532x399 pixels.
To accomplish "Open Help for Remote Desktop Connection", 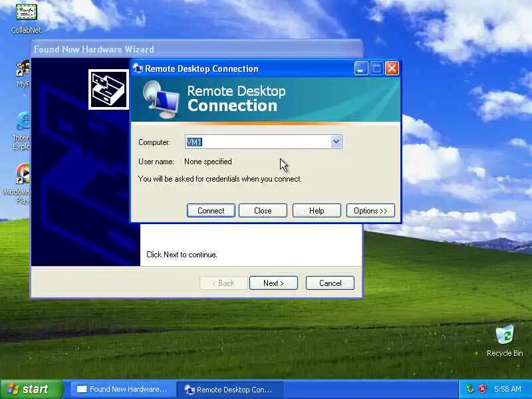I will (317, 211).
